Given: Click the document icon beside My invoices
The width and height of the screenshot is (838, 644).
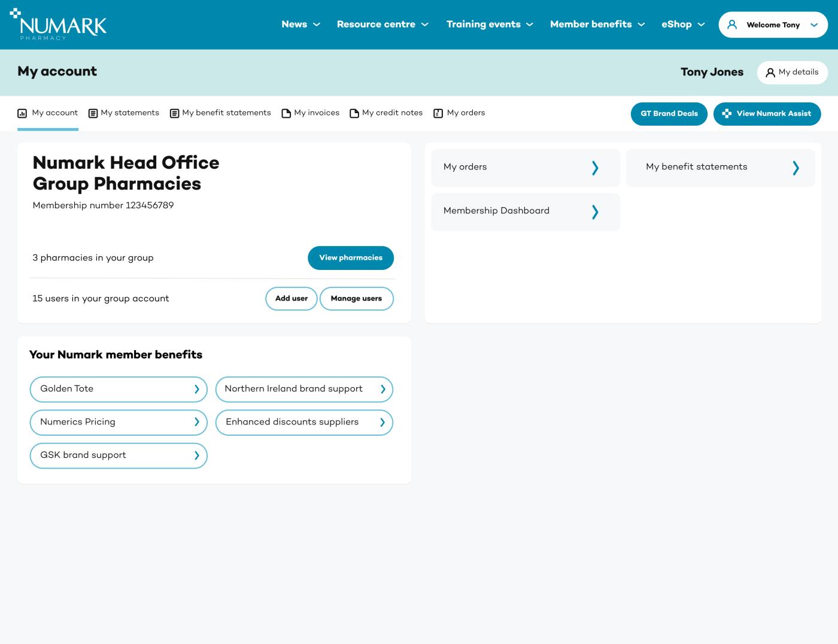Looking at the screenshot, I should click(x=286, y=113).
